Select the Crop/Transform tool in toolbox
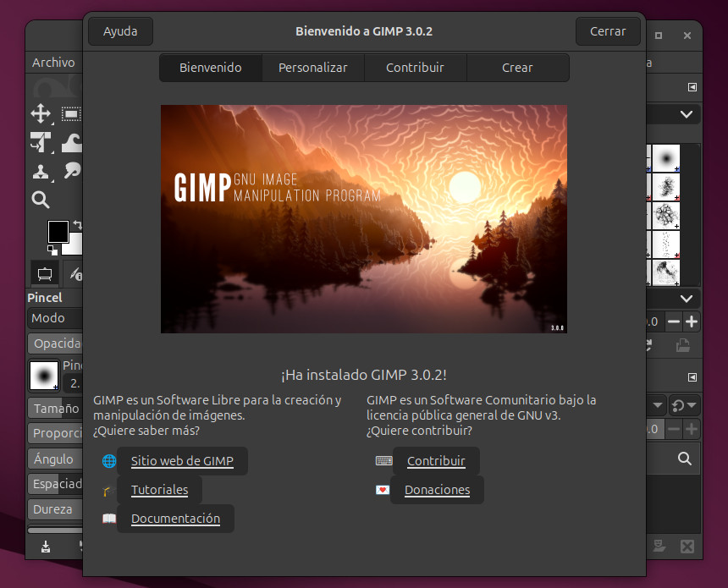 [x=41, y=142]
